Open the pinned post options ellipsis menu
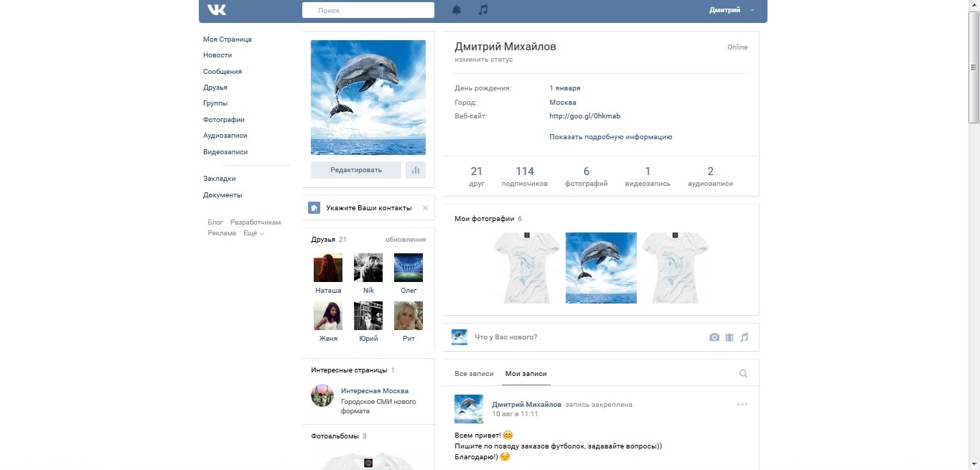Screen dimensions: 980x470 (x=741, y=404)
